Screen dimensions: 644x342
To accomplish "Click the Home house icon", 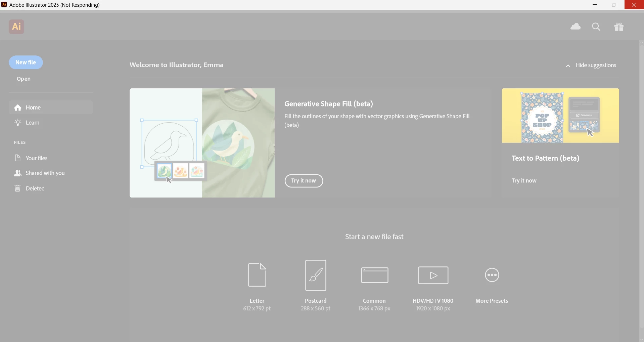I will pos(18,108).
